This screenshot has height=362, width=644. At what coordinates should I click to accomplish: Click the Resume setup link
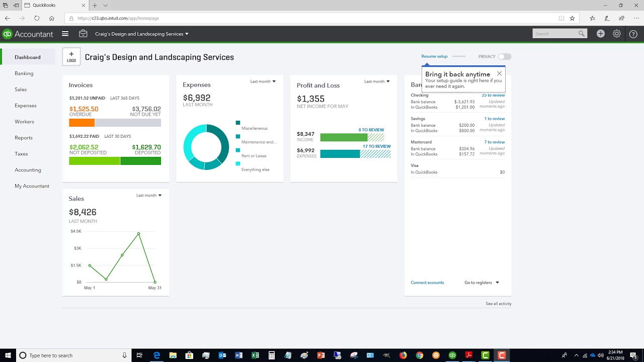[x=434, y=56]
